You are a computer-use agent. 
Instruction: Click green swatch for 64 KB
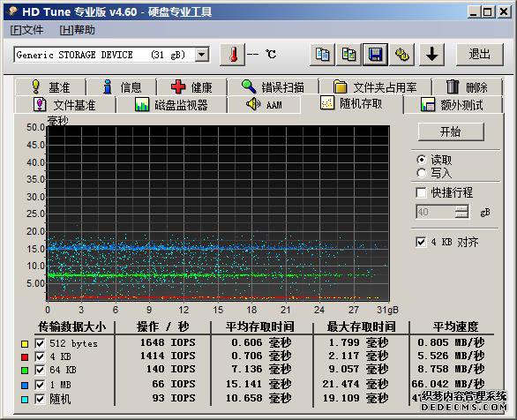click(25, 371)
